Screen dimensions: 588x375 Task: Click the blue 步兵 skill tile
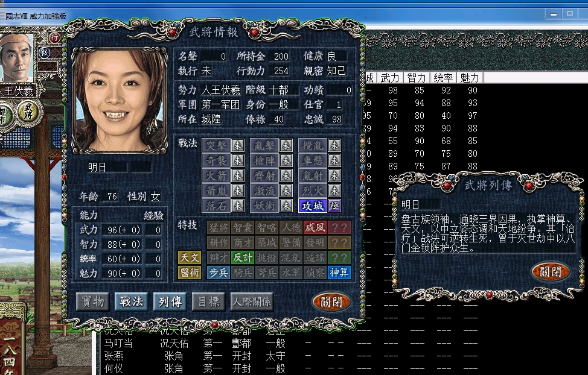pos(219,273)
